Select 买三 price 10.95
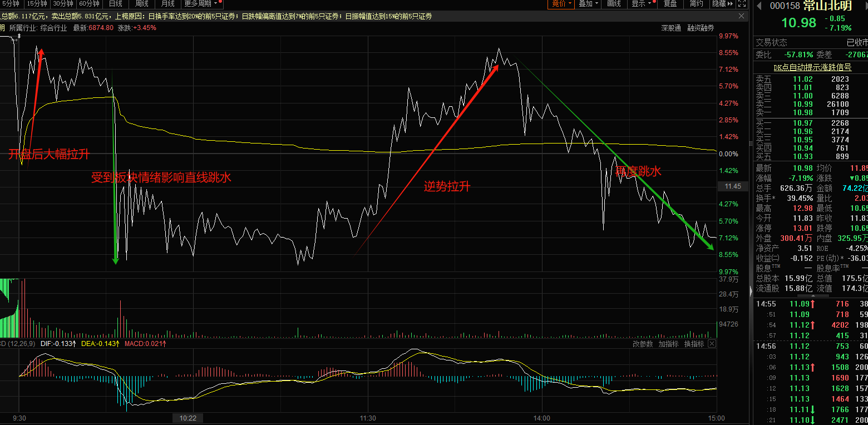Viewport: 868px width, 425px height. pos(803,140)
